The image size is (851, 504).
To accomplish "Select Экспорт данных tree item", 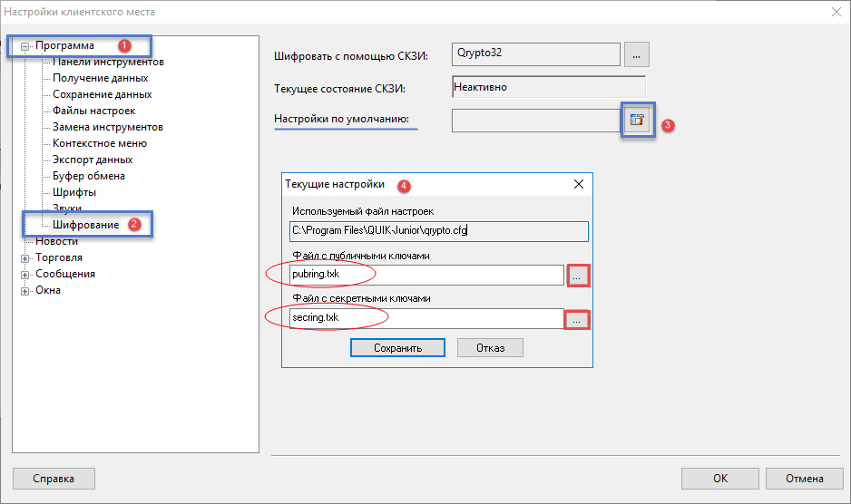I will (93, 160).
